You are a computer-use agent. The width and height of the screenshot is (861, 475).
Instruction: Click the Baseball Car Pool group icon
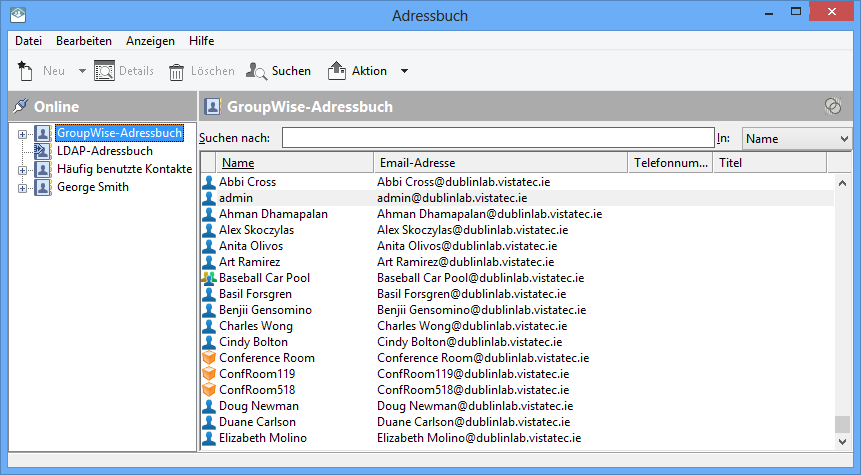tap(209, 278)
